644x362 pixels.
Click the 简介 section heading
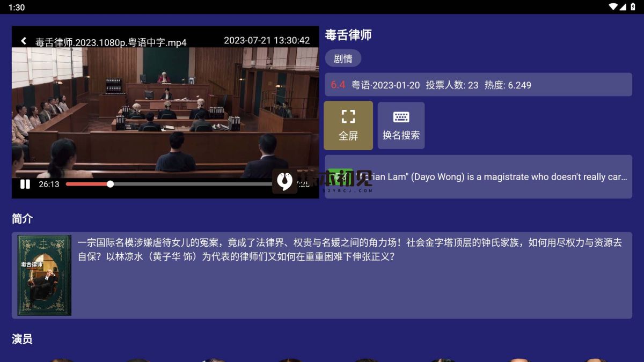click(22, 219)
